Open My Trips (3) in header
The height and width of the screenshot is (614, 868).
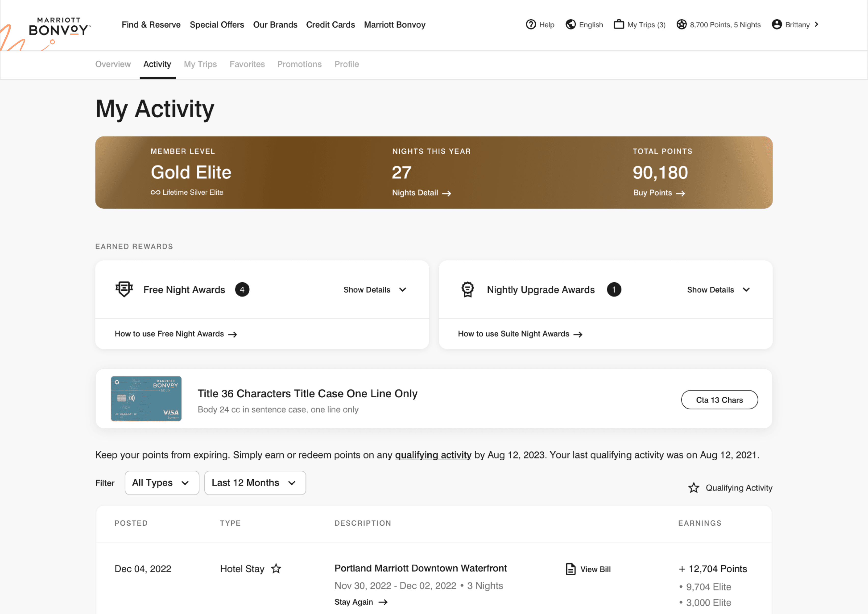pyautogui.click(x=640, y=25)
